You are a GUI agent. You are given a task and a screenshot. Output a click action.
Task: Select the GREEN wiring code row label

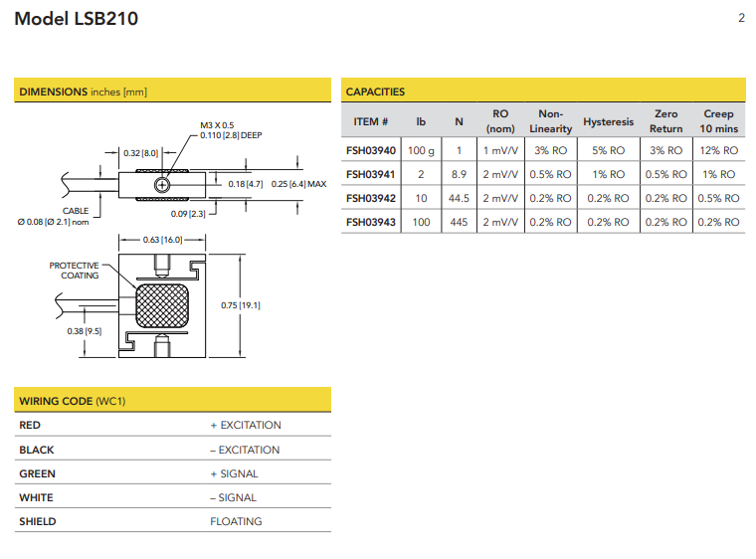(37, 473)
